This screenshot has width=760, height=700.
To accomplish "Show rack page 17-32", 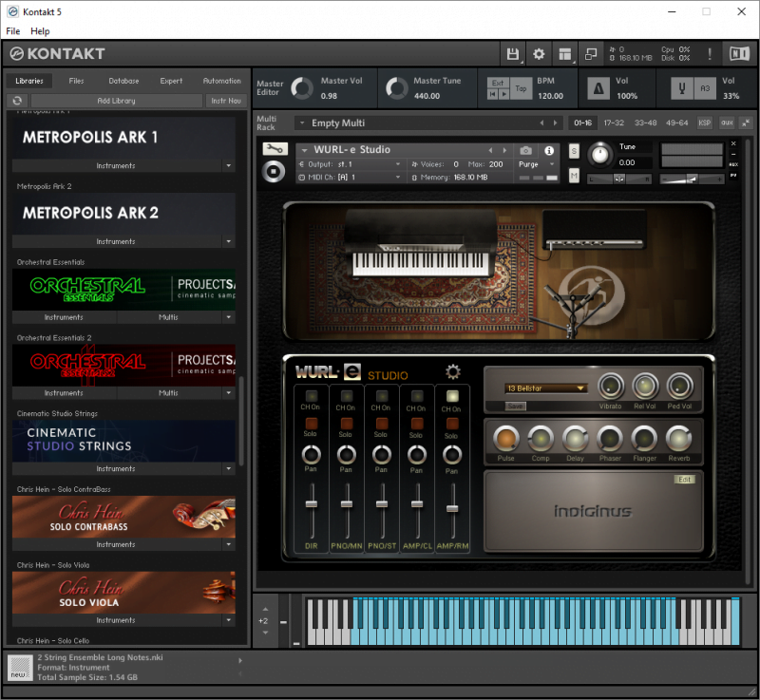I will pos(614,123).
